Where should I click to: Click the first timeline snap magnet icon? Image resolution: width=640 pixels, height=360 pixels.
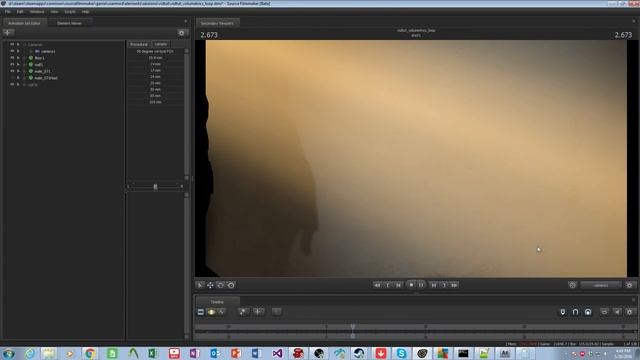562,312
